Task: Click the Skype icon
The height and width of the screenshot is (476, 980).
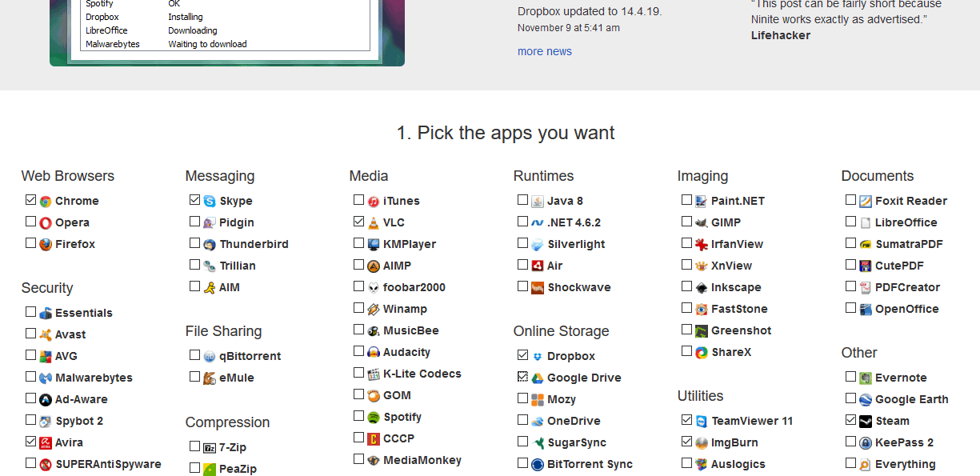Action: point(210,202)
